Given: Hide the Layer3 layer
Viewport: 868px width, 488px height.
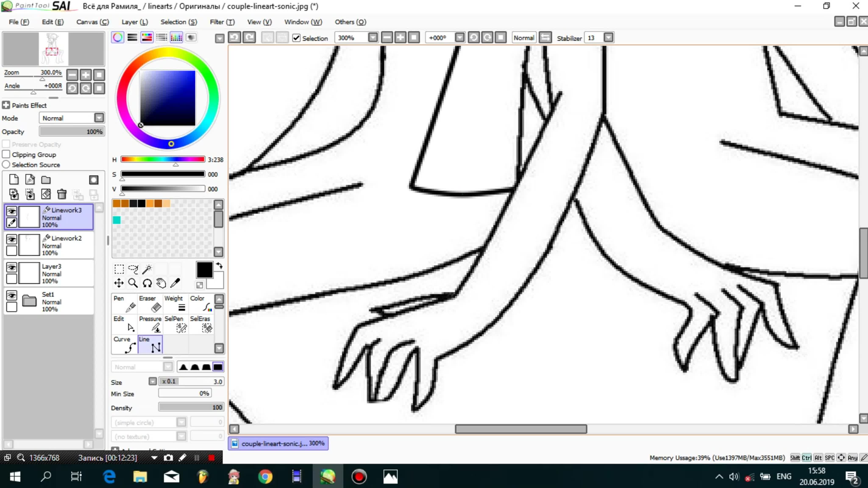Looking at the screenshot, I should click(x=12, y=268).
